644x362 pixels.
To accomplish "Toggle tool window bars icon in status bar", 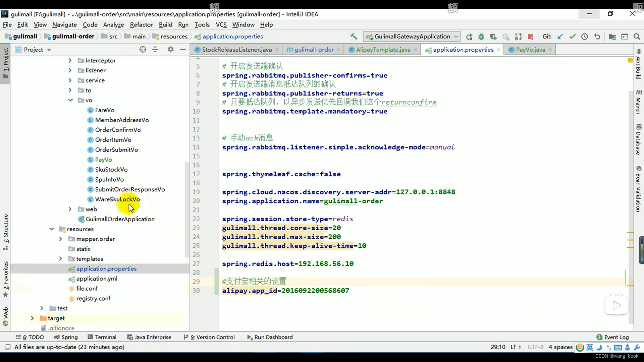I will 7,347.
